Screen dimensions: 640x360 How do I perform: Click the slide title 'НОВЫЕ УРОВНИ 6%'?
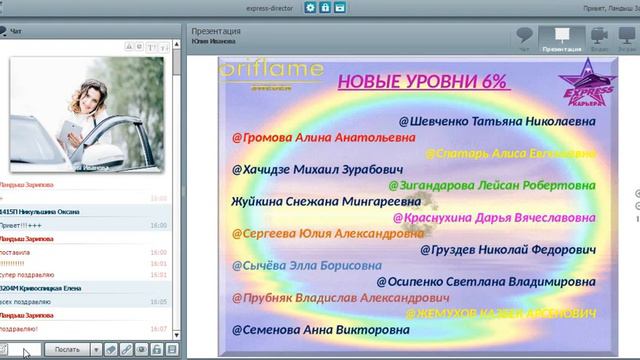click(x=423, y=82)
